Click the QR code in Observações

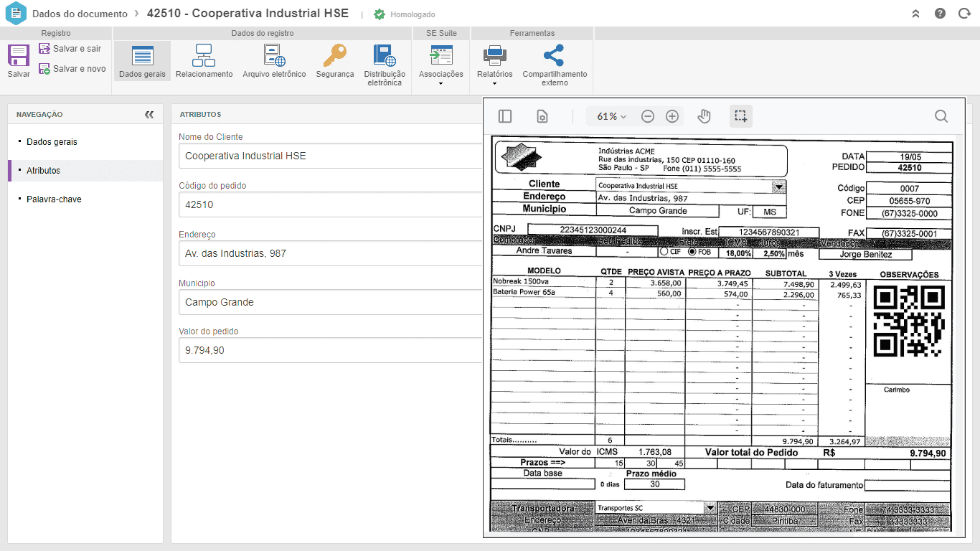click(x=909, y=321)
